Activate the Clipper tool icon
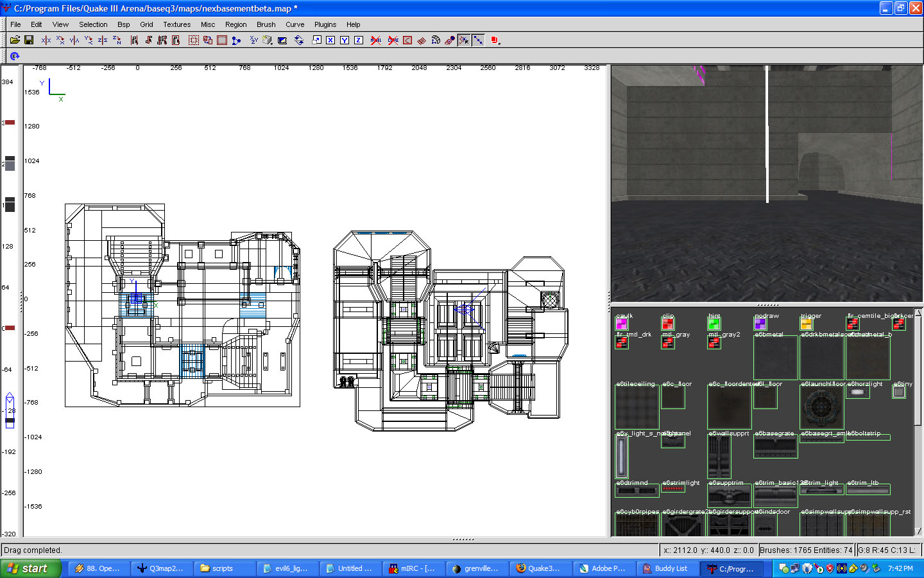 pyautogui.click(x=236, y=40)
